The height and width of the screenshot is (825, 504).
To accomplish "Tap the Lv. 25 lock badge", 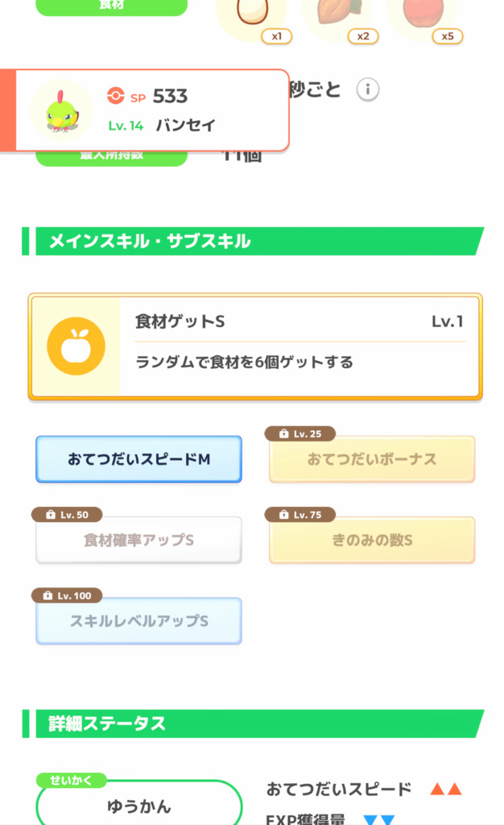I will point(300,434).
